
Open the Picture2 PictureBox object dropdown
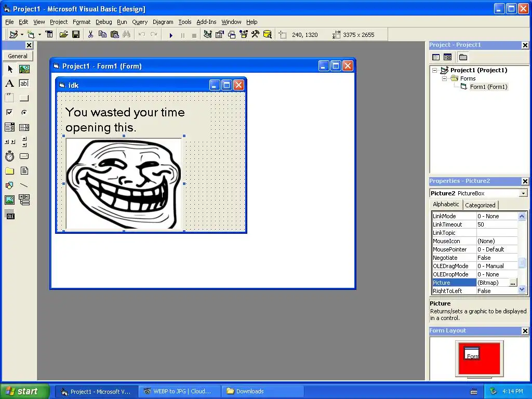[523, 193]
